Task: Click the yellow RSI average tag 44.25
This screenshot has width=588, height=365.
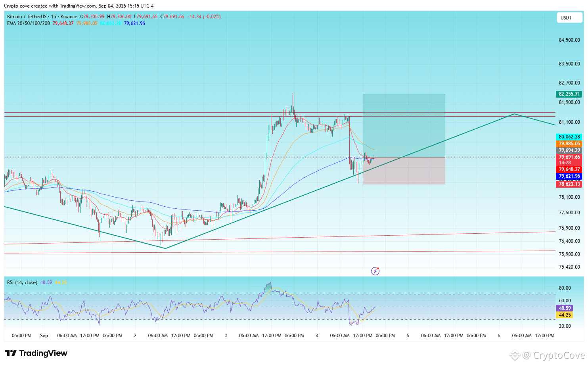Action: pyautogui.click(x=565, y=315)
